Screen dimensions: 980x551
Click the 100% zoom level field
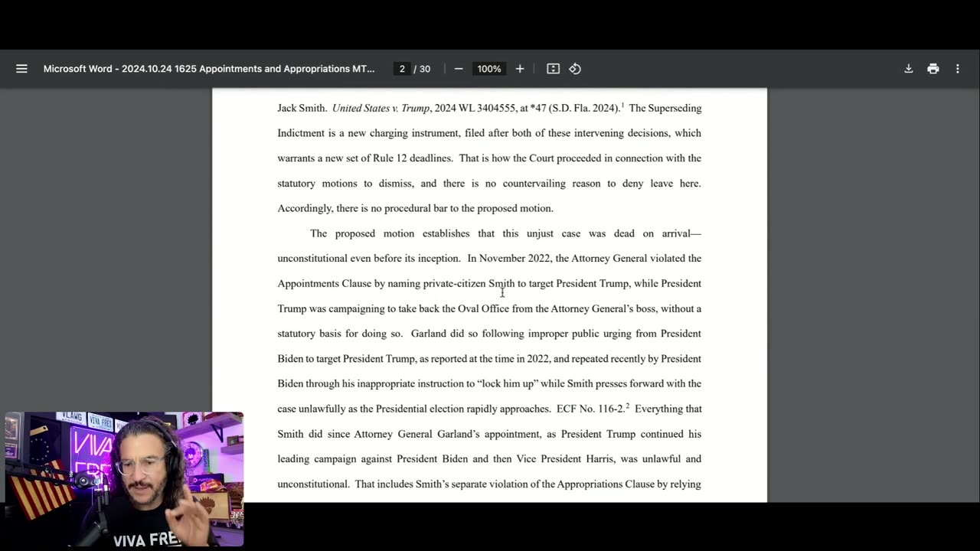pos(489,69)
